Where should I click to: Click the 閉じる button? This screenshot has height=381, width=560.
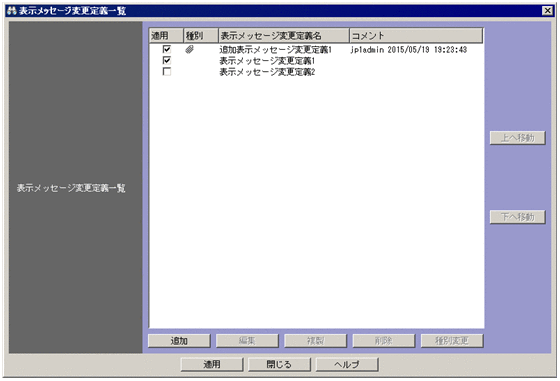(x=279, y=365)
